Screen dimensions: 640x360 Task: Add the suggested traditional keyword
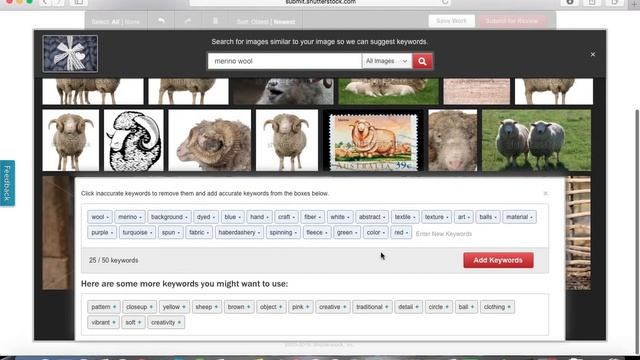[x=372, y=307]
